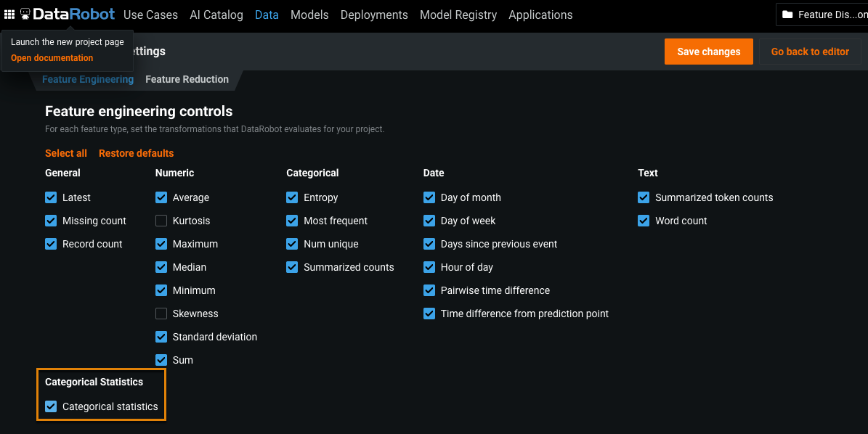Uncheck Day of week option
Viewport: 868px width, 434px height.
coord(429,221)
